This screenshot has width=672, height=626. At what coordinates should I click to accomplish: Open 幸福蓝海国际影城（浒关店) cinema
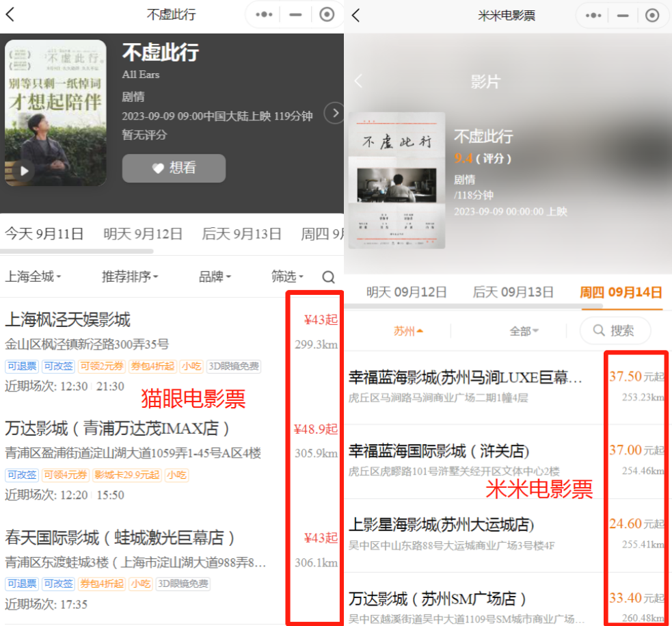click(x=439, y=451)
